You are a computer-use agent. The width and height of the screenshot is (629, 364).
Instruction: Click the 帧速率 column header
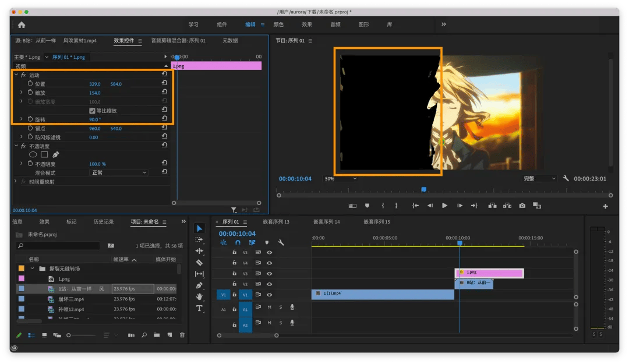[x=121, y=259]
